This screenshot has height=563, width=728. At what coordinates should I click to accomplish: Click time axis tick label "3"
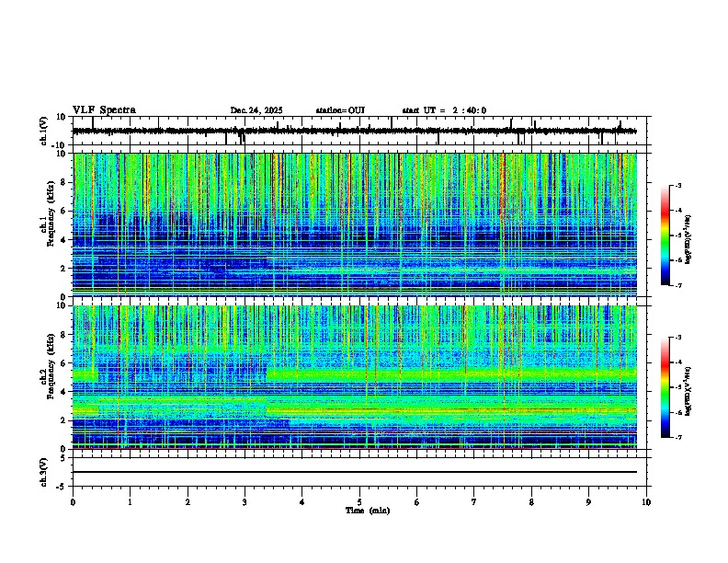245,502
